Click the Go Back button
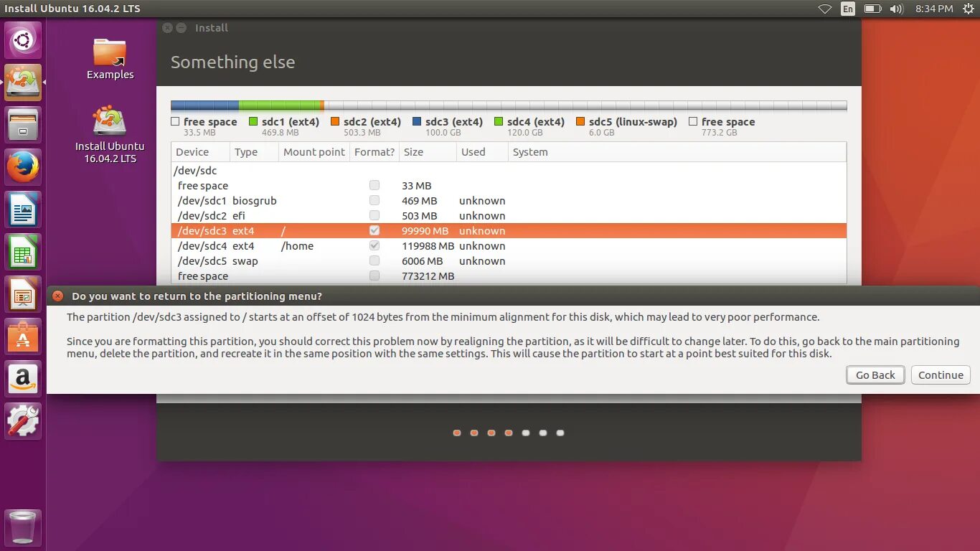Screen dimensions: 980x551 tap(875, 375)
